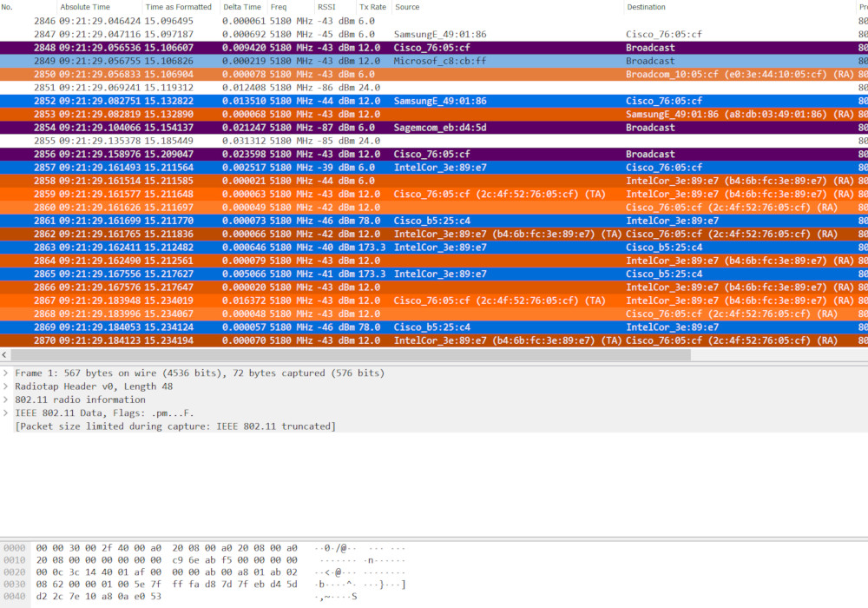Expand the Frame 1 packet details
This screenshot has width=868, height=608.
6,372
